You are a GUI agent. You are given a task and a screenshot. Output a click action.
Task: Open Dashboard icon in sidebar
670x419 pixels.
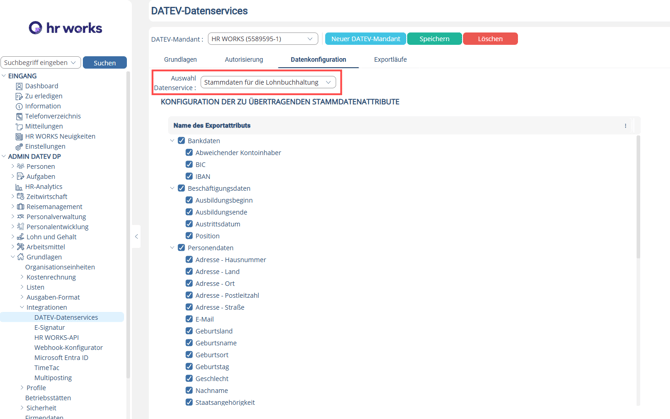[x=19, y=86]
